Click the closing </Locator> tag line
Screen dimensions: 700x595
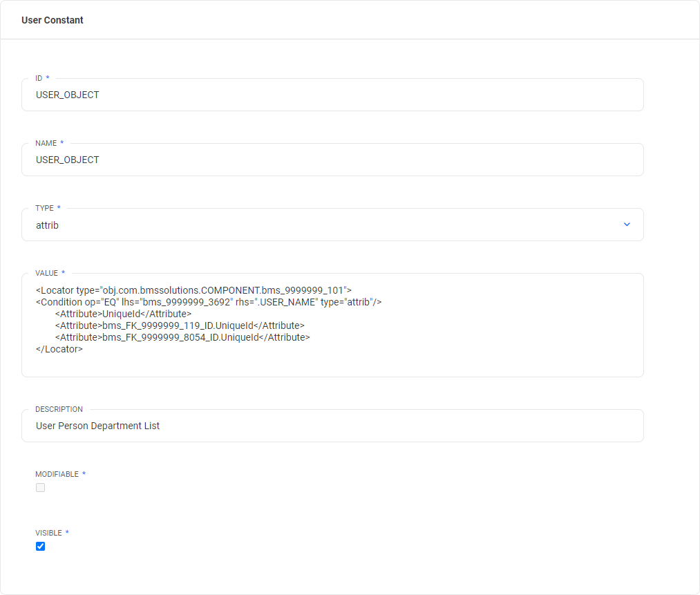point(59,349)
